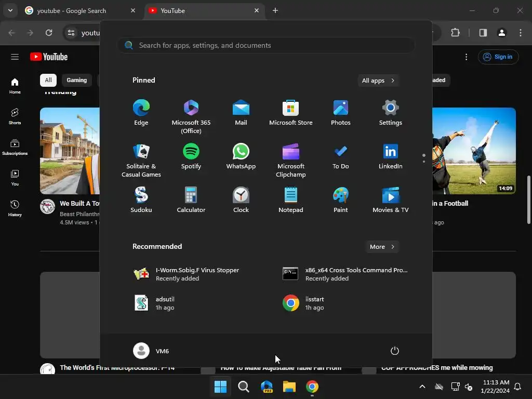This screenshot has height=399, width=532.
Task: Go to YouTube Home in sidebar
Action: coord(15,86)
